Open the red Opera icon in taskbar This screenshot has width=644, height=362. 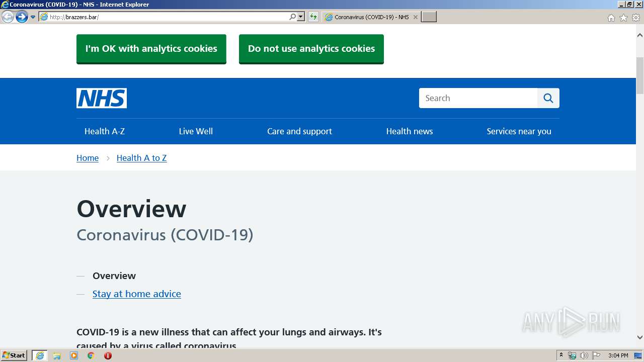pyautogui.click(x=108, y=355)
